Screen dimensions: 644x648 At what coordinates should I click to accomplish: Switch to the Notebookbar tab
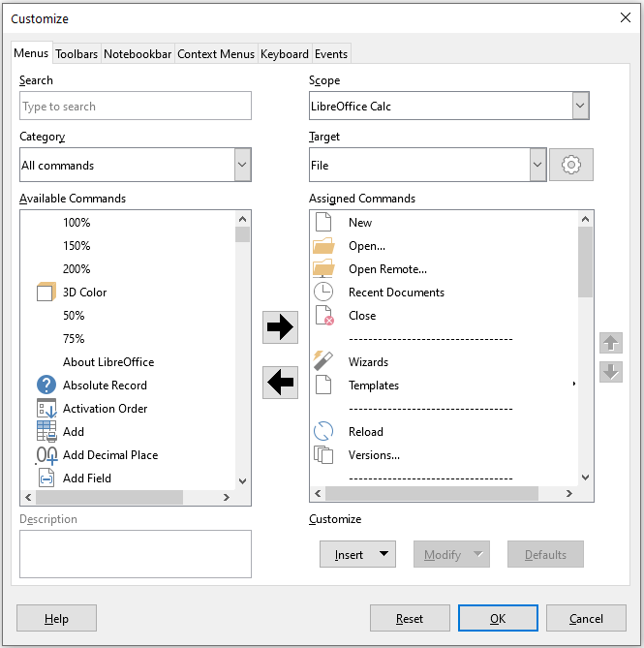(x=138, y=53)
